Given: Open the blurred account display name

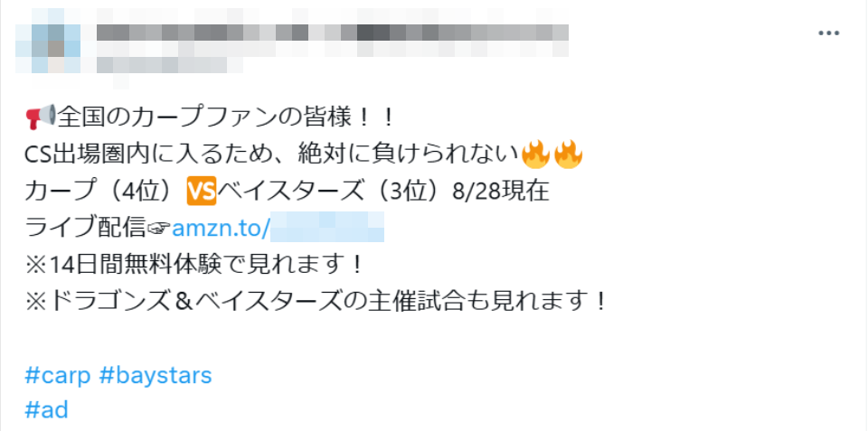Looking at the screenshot, I should click(x=332, y=33).
